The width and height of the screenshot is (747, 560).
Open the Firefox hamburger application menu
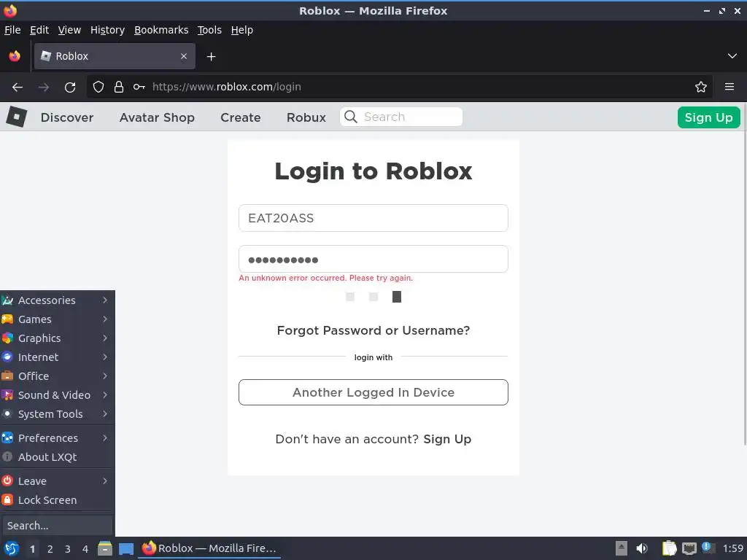729,87
